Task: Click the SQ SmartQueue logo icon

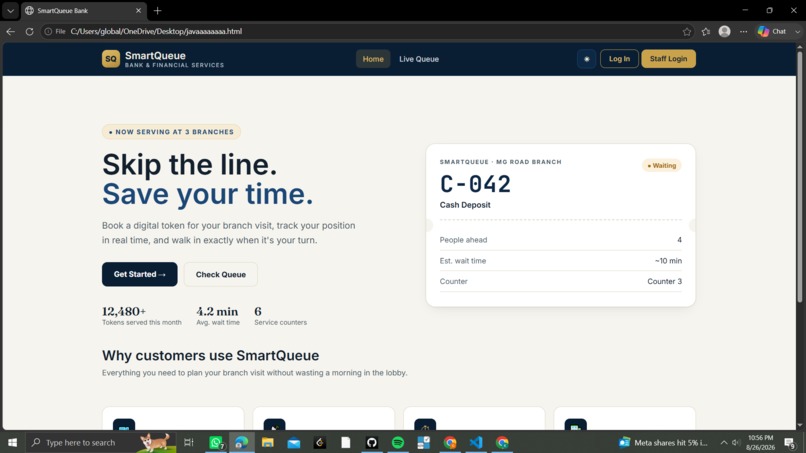Action: [x=111, y=59]
